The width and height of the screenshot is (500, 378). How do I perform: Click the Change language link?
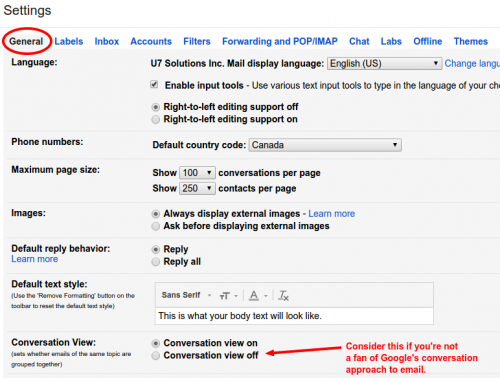472,63
